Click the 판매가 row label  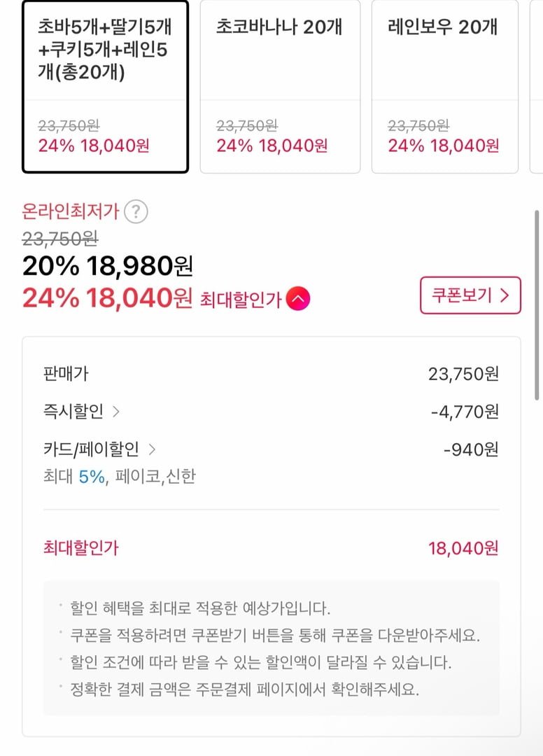[x=66, y=374]
